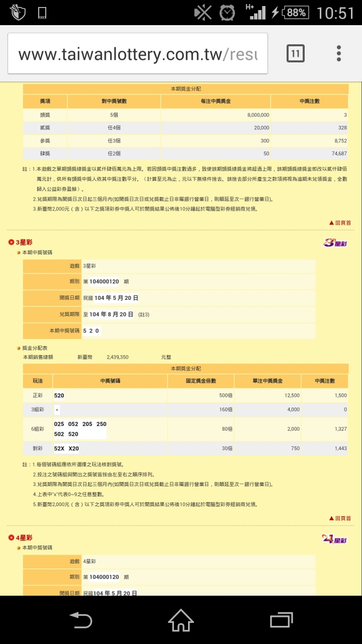Tap the draw date 104年5月20日 in 3星彩
Viewport: 362px width, 644px height.
[116, 298]
